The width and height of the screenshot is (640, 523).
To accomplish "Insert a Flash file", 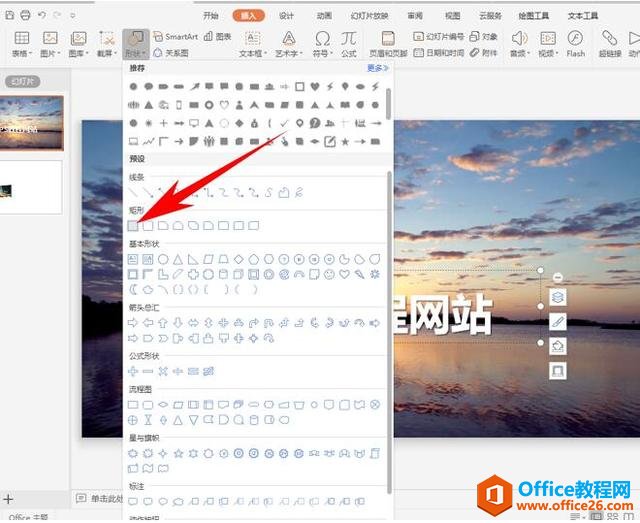I will 576,44.
